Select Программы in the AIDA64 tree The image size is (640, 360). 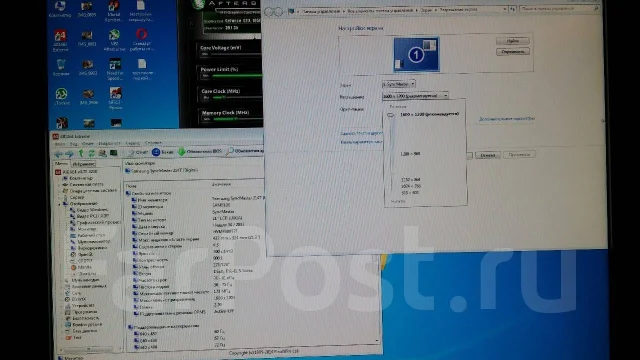82,312
